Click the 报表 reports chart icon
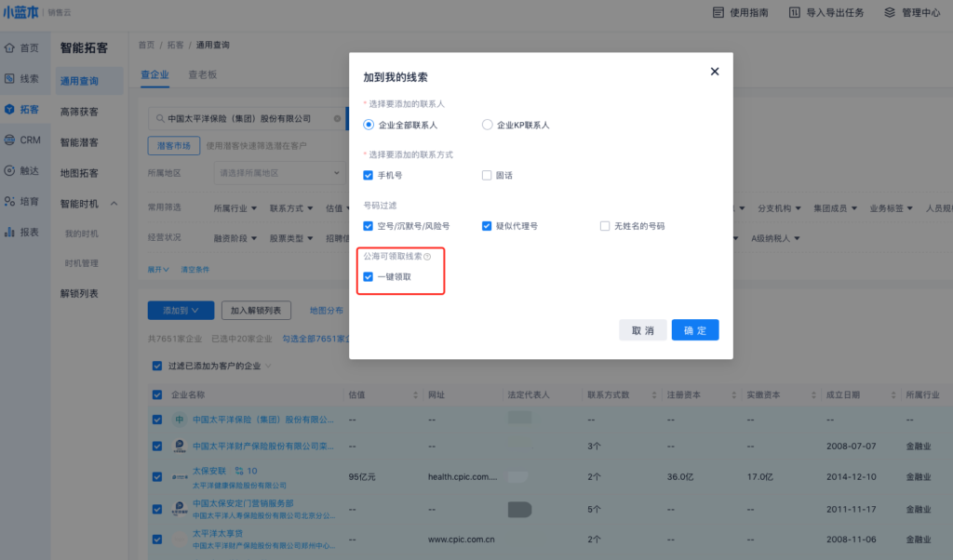 [9, 232]
